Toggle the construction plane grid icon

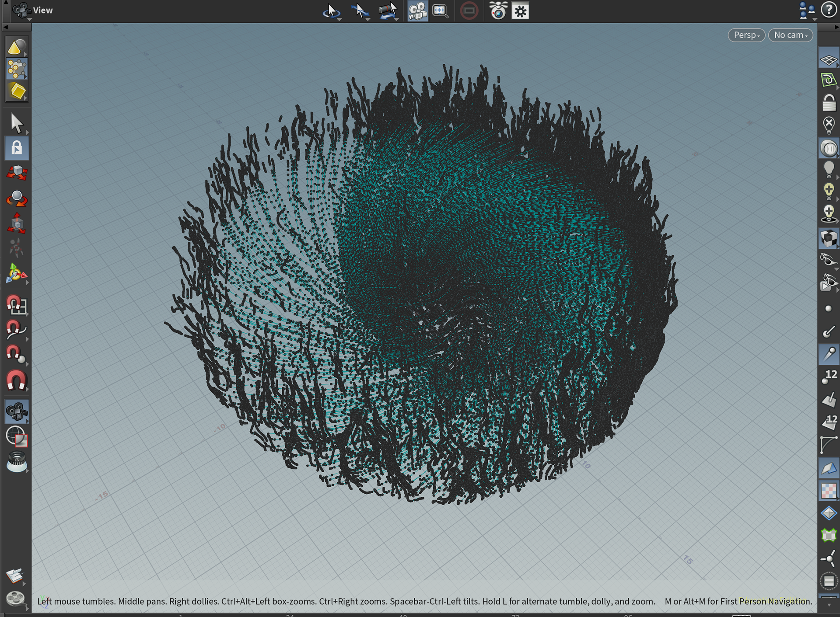[828, 60]
